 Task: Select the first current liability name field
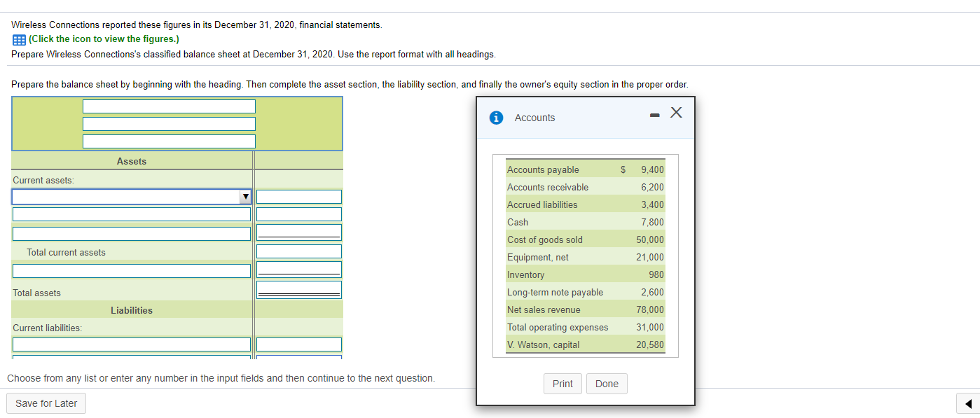click(x=132, y=344)
